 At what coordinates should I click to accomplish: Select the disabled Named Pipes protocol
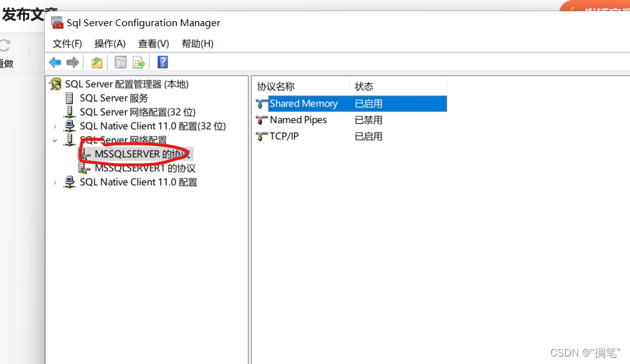click(x=299, y=119)
